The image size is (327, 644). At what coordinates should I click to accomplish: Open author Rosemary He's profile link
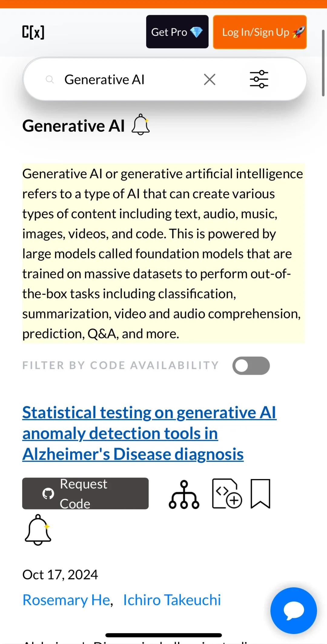tap(66, 600)
